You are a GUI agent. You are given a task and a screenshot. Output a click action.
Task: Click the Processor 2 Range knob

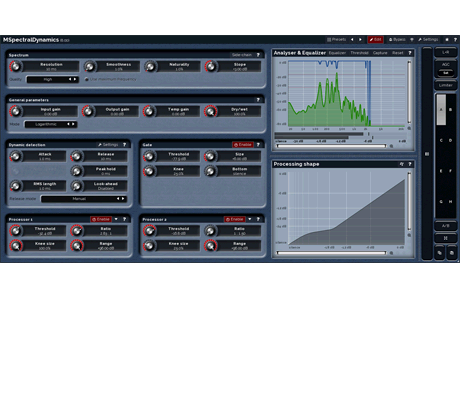pos(210,246)
